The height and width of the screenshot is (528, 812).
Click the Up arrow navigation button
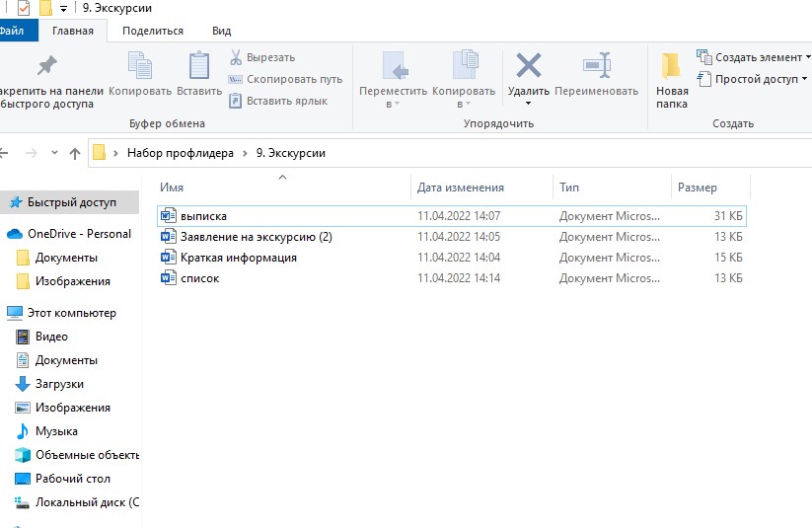tap(75, 153)
